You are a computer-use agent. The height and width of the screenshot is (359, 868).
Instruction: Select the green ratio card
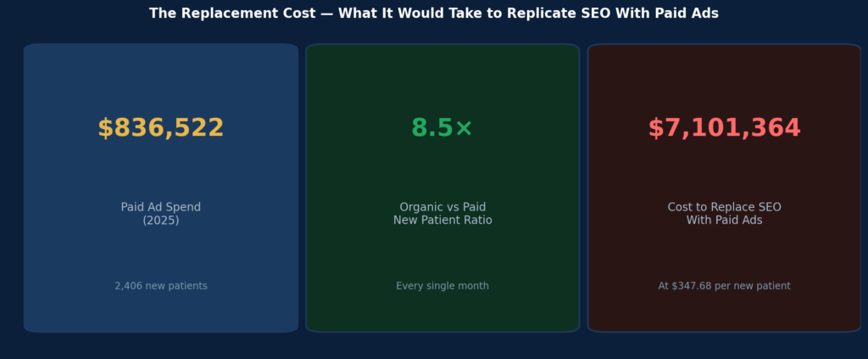click(442, 188)
